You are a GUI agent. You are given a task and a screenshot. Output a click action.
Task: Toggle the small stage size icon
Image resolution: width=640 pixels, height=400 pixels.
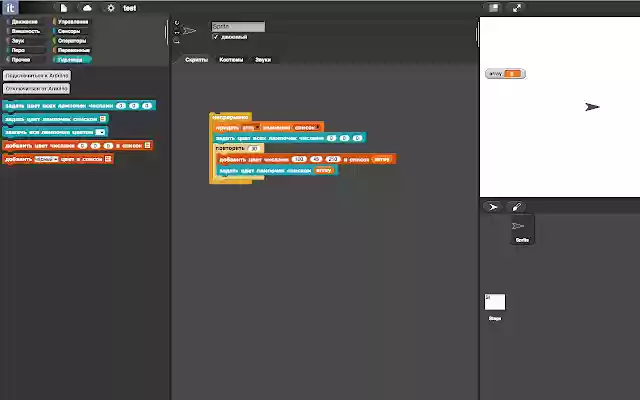(x=493, y=7)
